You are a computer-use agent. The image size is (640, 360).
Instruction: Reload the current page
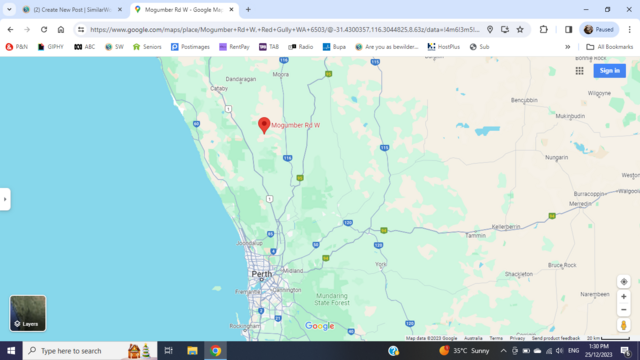click(x=44, y=29)
